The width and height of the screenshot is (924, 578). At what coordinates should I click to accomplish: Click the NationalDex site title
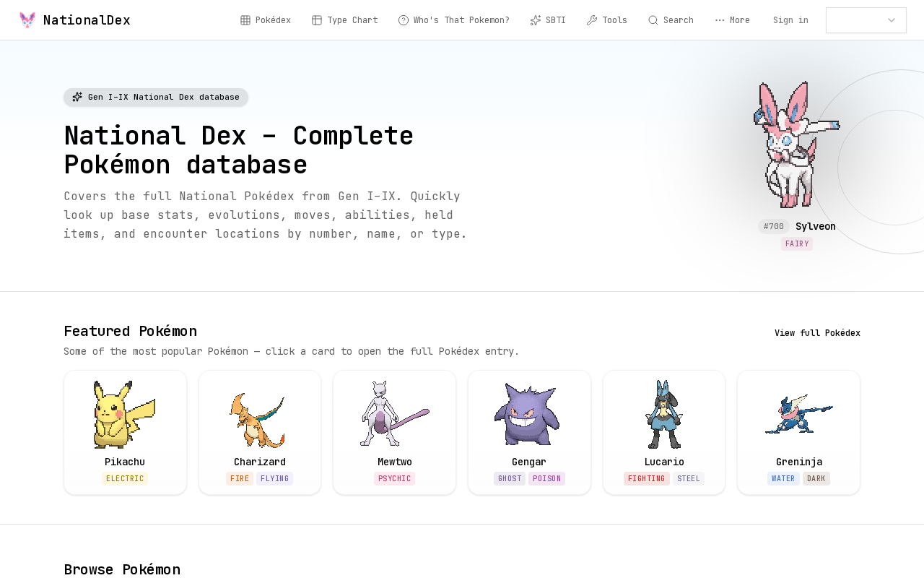(x=87, y=20)
